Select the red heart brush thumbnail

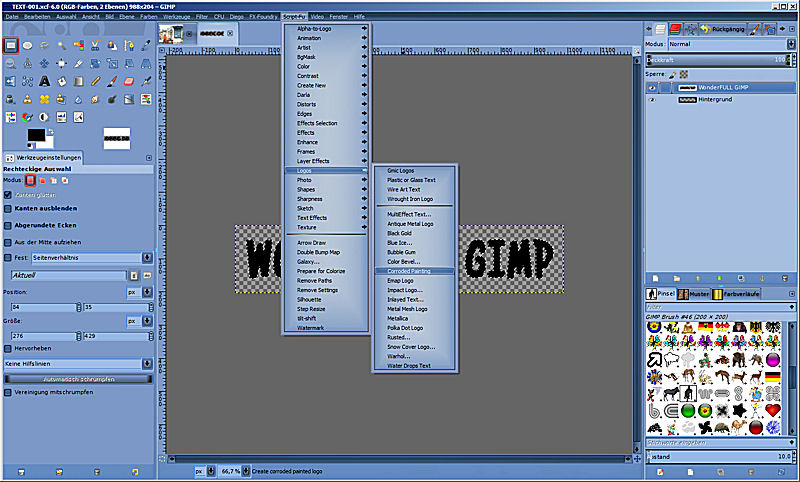[773, 410]
